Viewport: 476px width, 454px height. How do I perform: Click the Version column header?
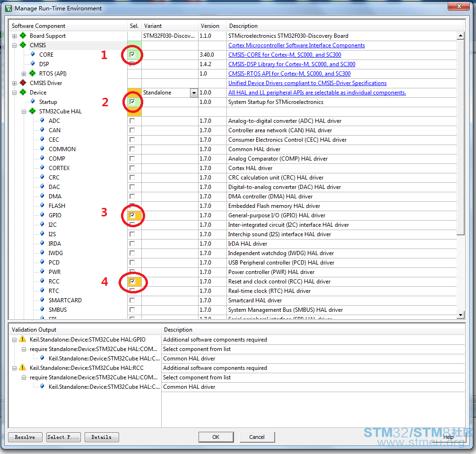pyautogui.click(x=212, y=26)
